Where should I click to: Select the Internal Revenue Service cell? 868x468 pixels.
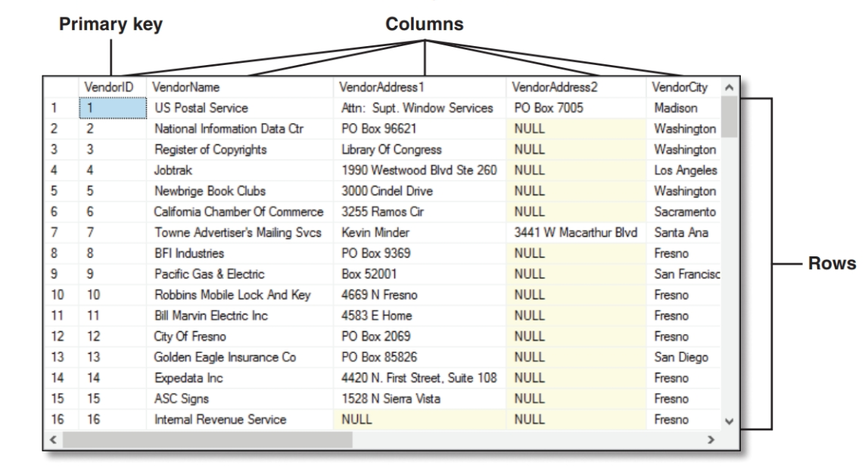click(x=219, y=419)
